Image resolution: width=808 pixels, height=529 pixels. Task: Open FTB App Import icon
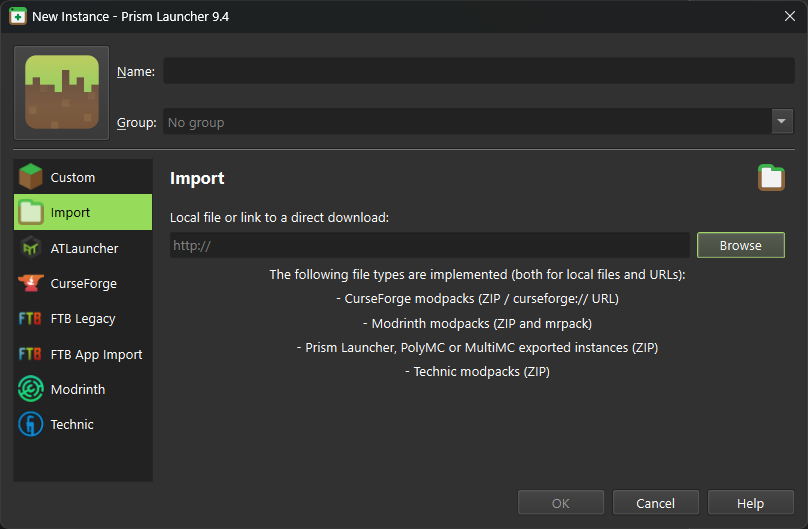pos(31,354)
